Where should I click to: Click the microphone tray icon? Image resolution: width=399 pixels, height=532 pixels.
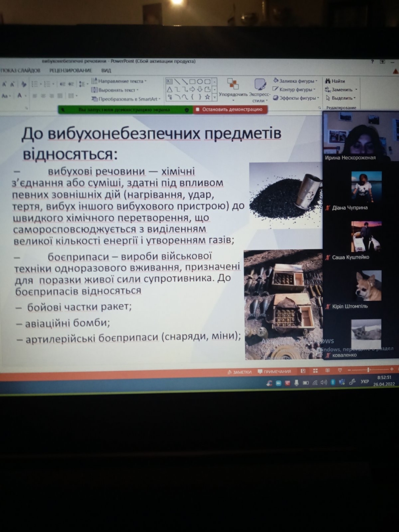click(296, 383)
